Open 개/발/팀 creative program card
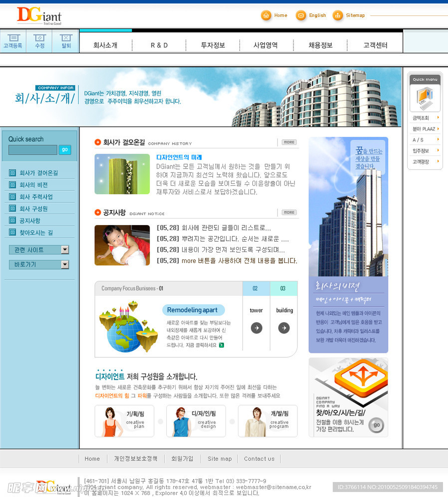The image size is (448, 497). pos(268,421)
